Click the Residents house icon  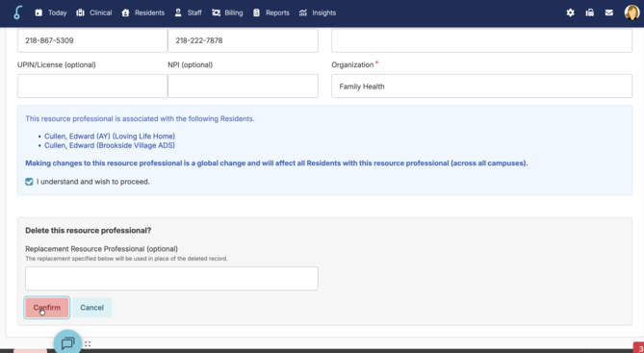click(x=125, y=13)
